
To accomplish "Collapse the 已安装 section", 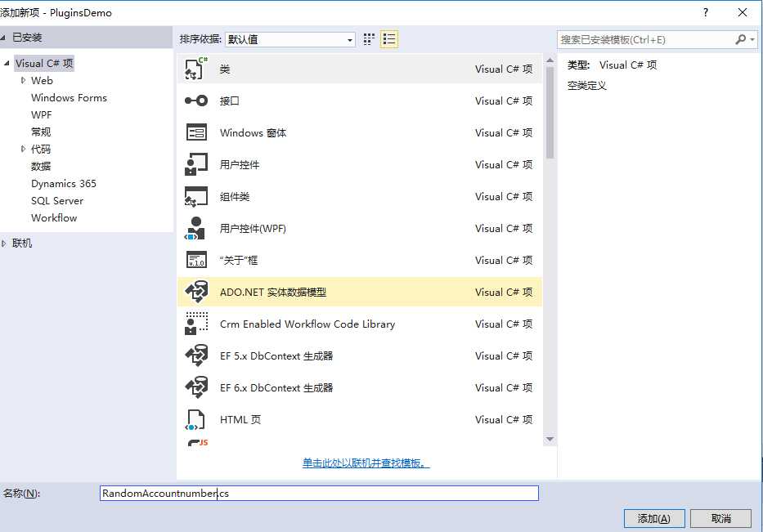I will (x=3, y=38).
